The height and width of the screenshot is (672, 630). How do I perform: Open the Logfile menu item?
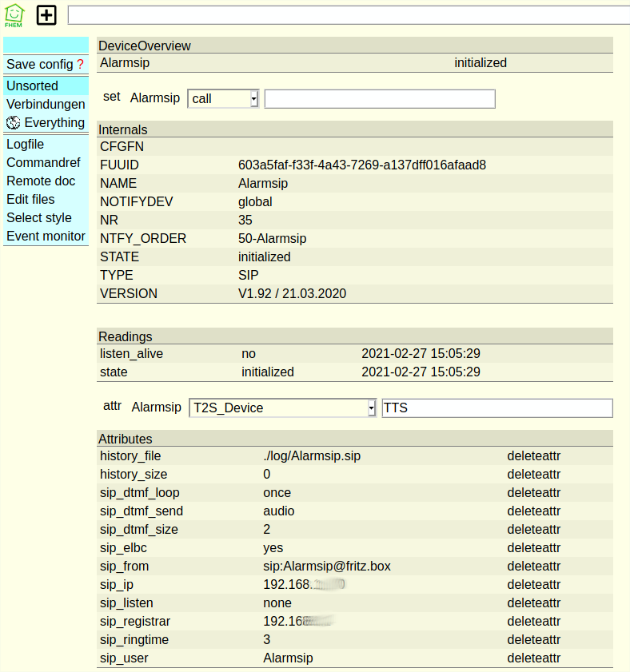point(26,145)
